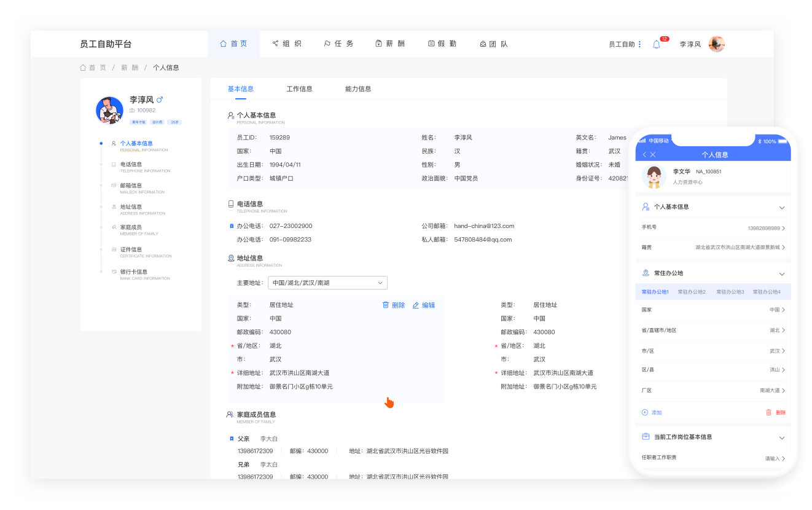Click the briefcase icon beside 当前工作岗位基本信息

click(x=646, y=437)
